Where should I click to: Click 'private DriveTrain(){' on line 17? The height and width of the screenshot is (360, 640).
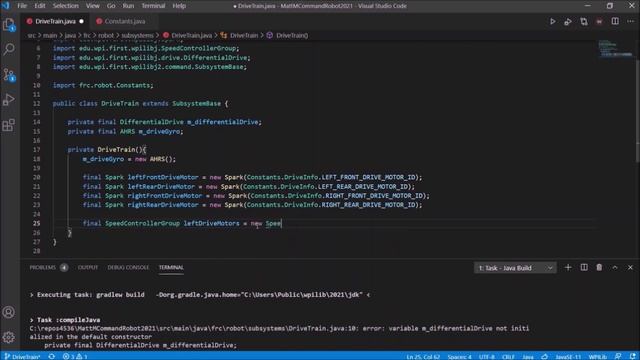[107, 149]
